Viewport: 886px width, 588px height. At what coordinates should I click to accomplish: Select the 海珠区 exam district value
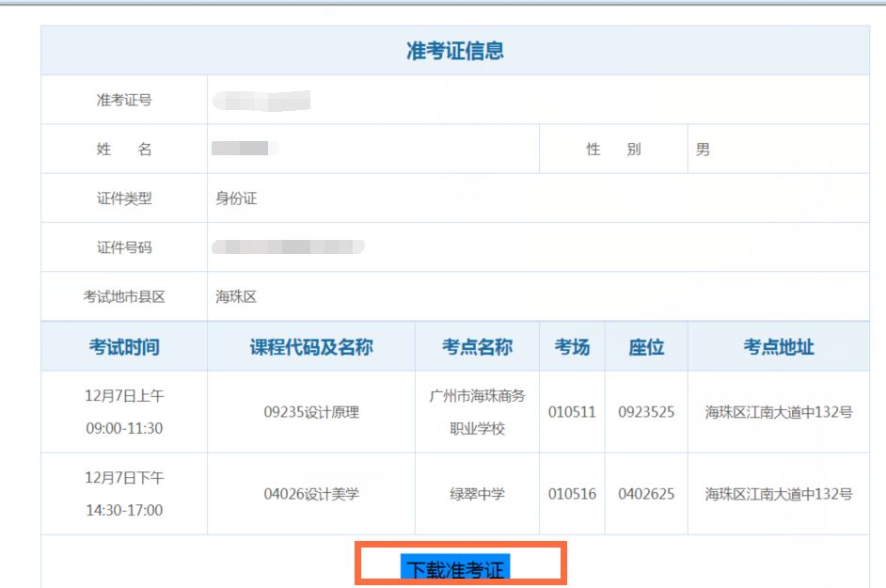pyautogui.click(x=236, y=296)
